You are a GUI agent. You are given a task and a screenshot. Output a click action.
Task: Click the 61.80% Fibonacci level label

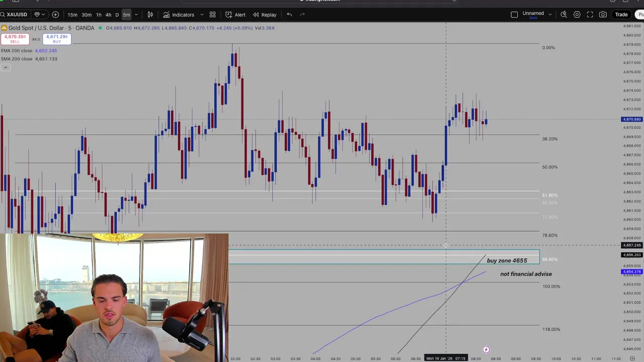[549, 195]
